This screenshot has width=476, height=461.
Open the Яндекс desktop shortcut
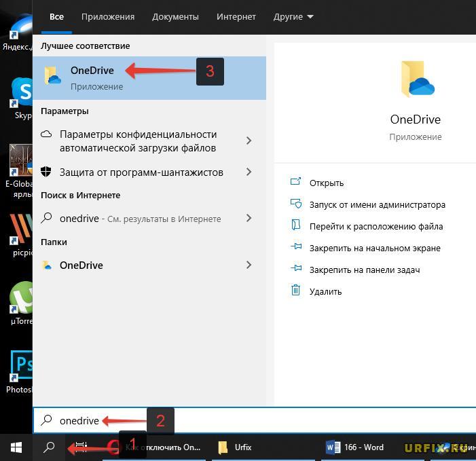17,33
